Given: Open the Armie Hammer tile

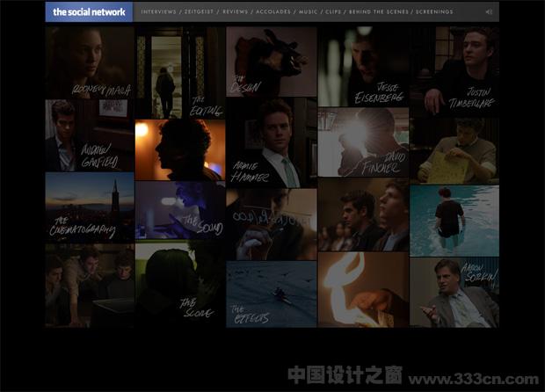Looking at the screenshot, I should click(272, 142).
